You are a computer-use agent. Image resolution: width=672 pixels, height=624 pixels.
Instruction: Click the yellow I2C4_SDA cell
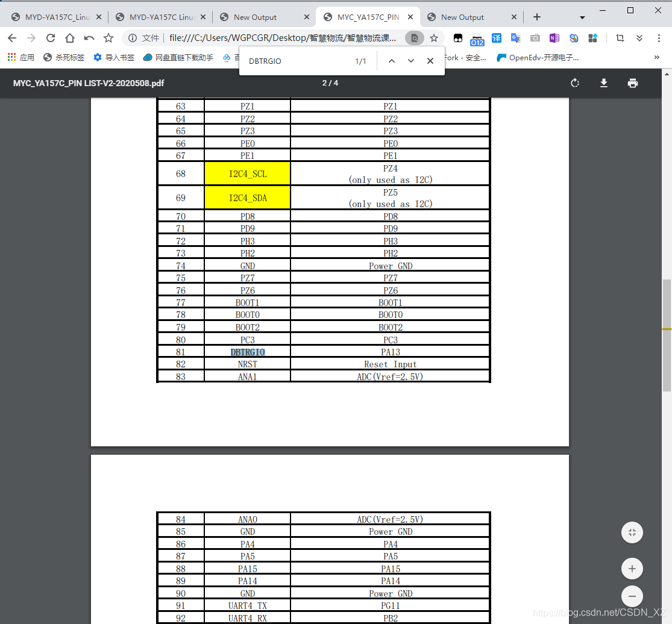tap(248, 198)
